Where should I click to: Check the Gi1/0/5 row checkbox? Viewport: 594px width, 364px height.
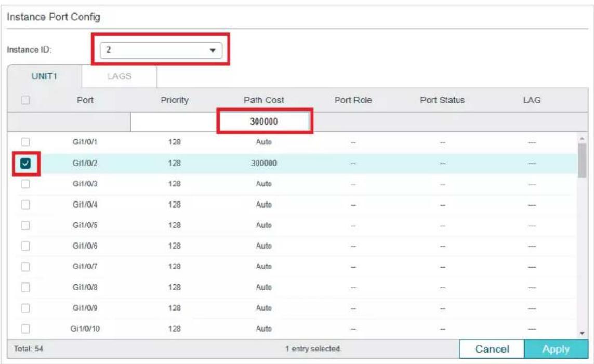[x=25, y=225]
